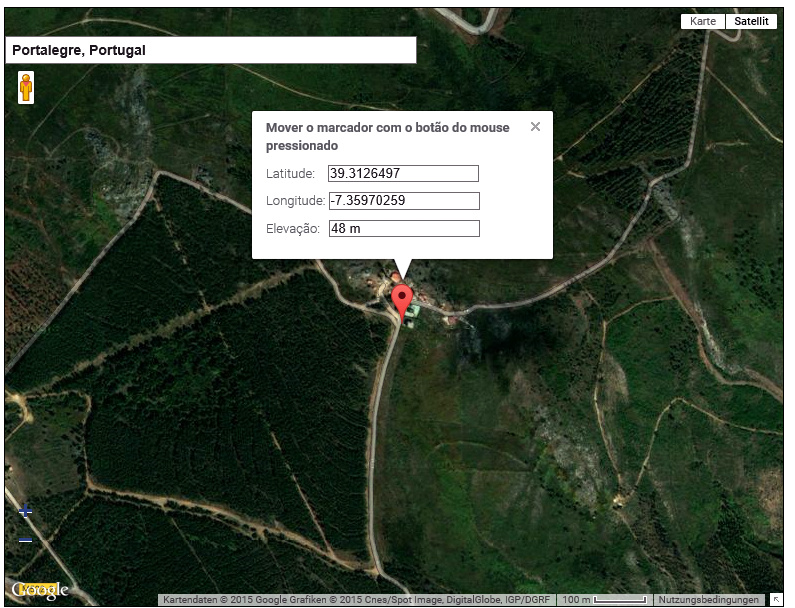Zoom in with the plus button
Image resolution: width=795 pixels, height=608 pixels.
(26, 512)
